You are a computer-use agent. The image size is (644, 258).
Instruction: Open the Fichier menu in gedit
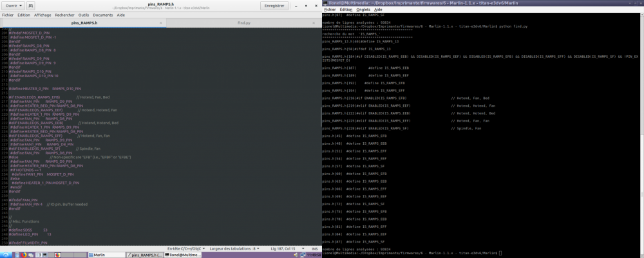click(x=7, y=15)
